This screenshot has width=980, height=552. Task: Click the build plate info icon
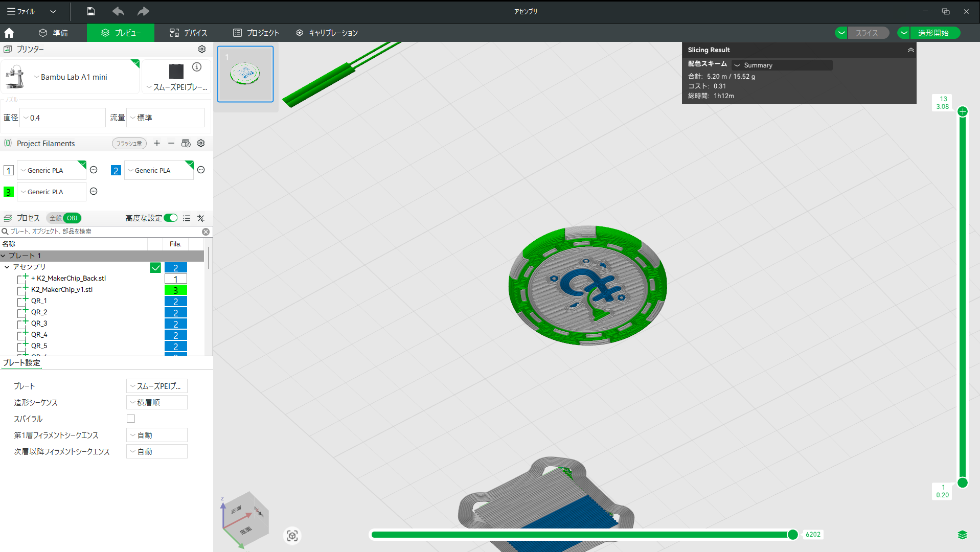click(x=197, y=67)
